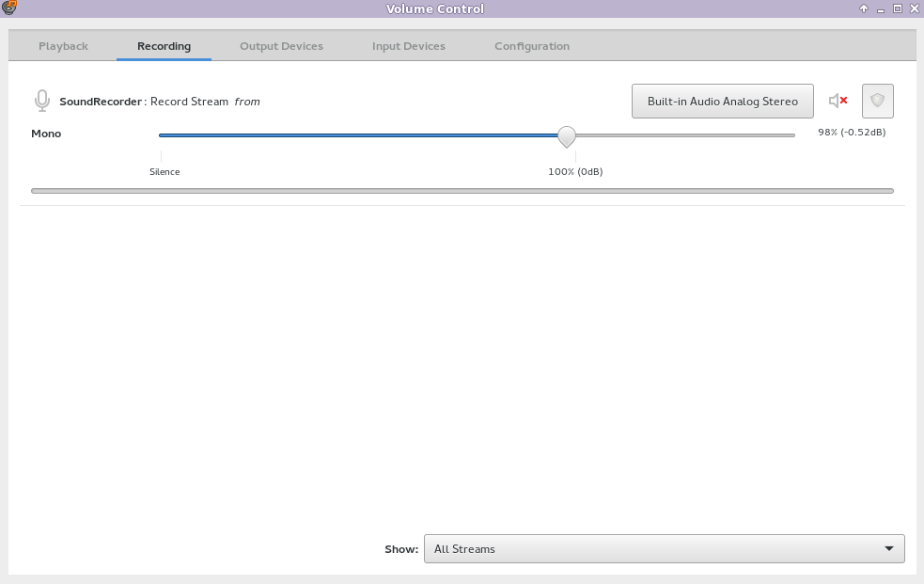This screenshot has height=584, width=924.
Task: Click the slider track at the Silence mark
Action: coord(162,135)
